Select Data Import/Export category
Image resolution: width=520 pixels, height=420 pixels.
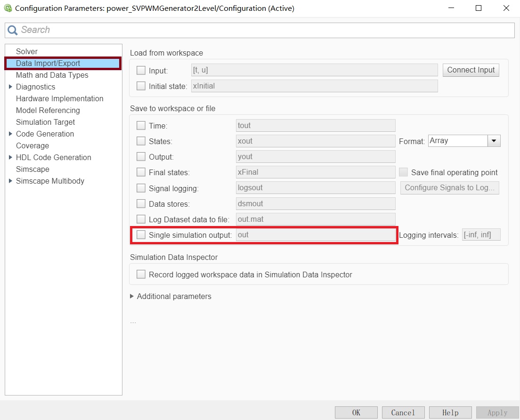pos(63,63)
